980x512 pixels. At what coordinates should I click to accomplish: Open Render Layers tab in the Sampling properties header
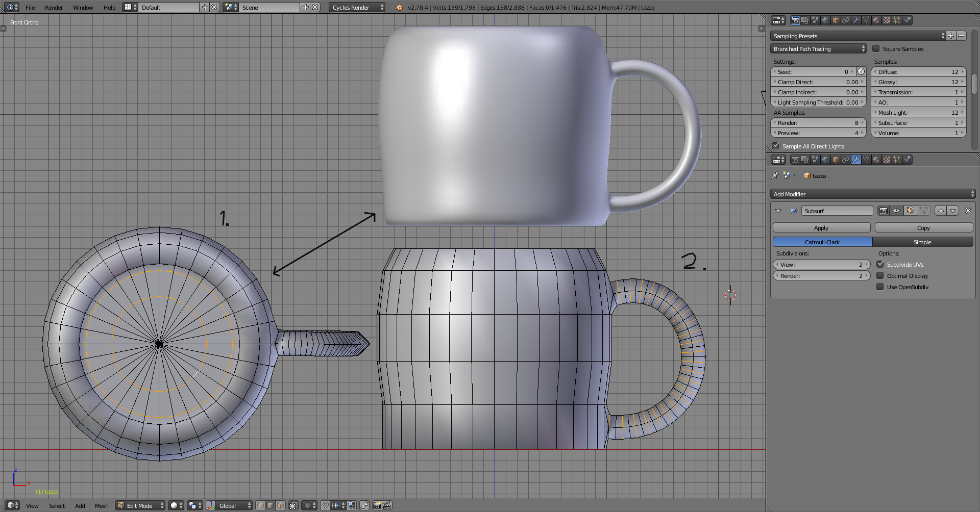click(805, 20)
